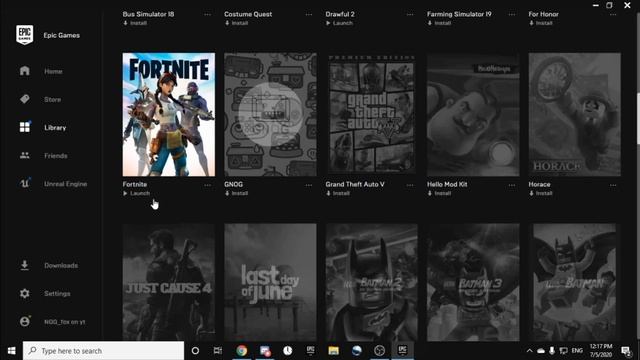The image size is (640, 360).
Task: Install Horace
Action: tap(541, 193)
